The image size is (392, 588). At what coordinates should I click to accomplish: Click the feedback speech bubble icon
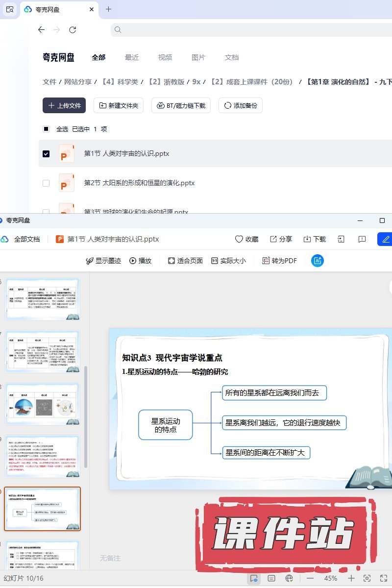point(362,239)
